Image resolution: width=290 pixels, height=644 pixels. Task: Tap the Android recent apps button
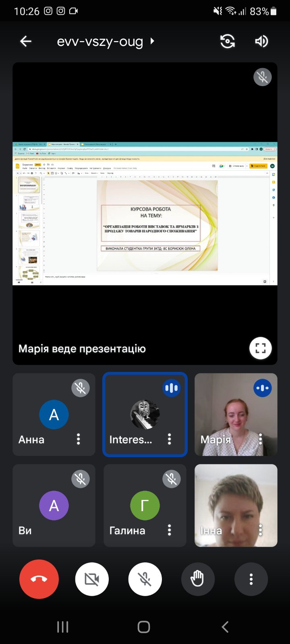click(63, 627)
